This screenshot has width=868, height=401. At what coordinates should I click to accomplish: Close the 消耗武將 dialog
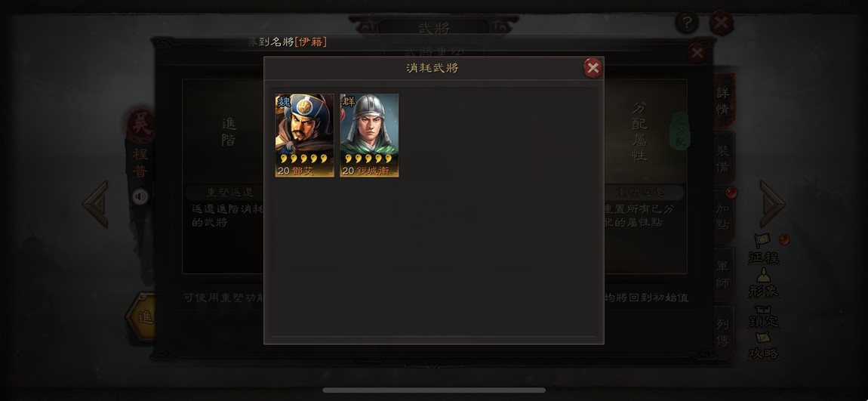click(593, 68)
